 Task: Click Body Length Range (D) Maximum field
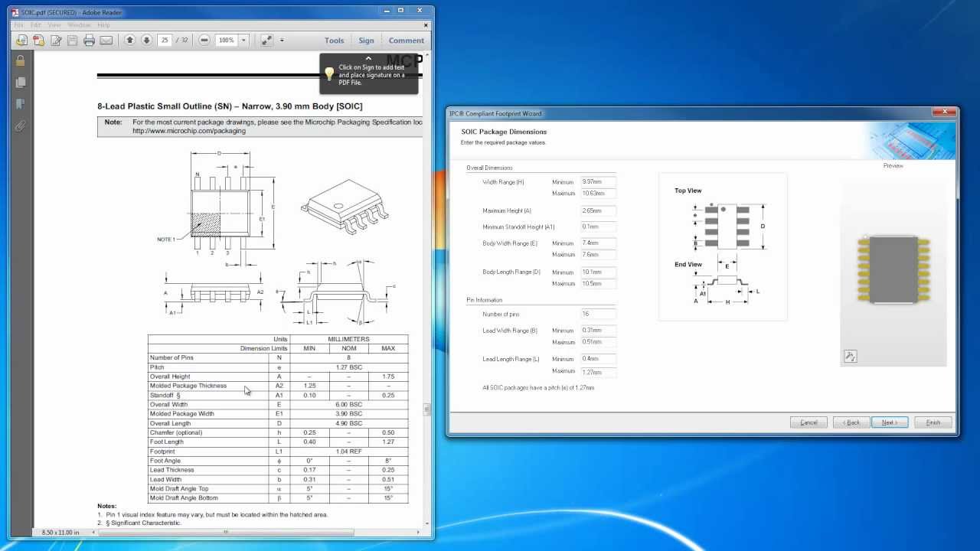(x=599, y=284)
